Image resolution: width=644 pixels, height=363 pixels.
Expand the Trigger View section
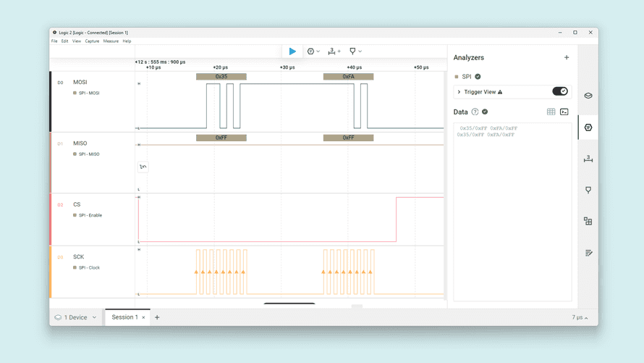click(459, 92)
